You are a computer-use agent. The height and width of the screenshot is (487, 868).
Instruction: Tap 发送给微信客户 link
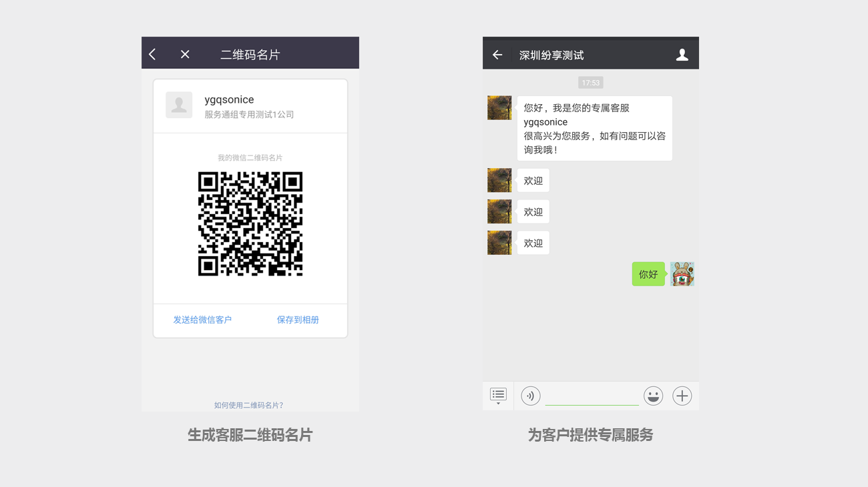click(202, 320)
